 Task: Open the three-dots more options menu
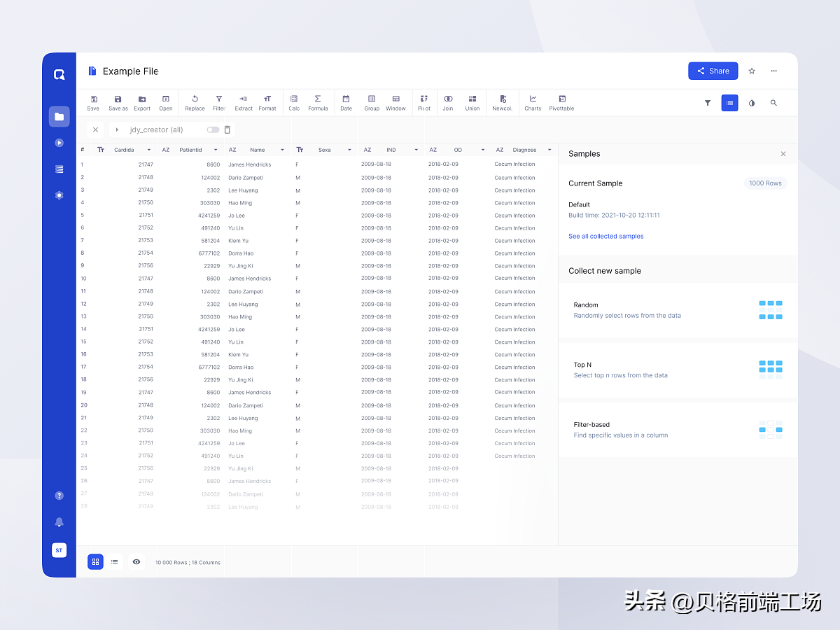coord(773,71)
